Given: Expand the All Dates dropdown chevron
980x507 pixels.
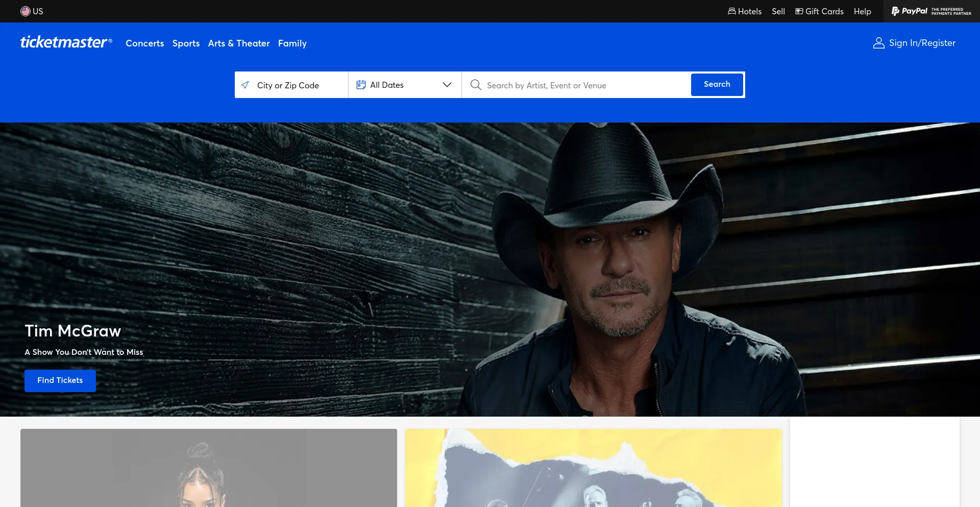Looking at the screenshot, I should point(447,85).
